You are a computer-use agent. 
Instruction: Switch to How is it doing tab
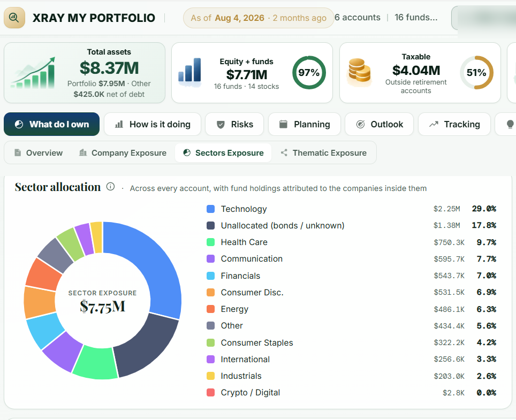pyautogui.click(x=153, y=124)
